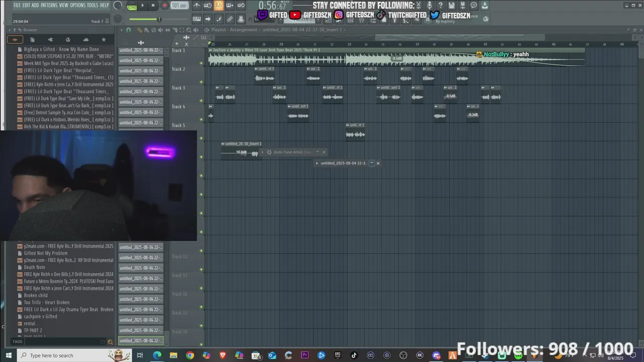Select browser item 'Death Note'
Image resolution: width=644 pixels, height=362 pixels.
[x=34, y=267]
